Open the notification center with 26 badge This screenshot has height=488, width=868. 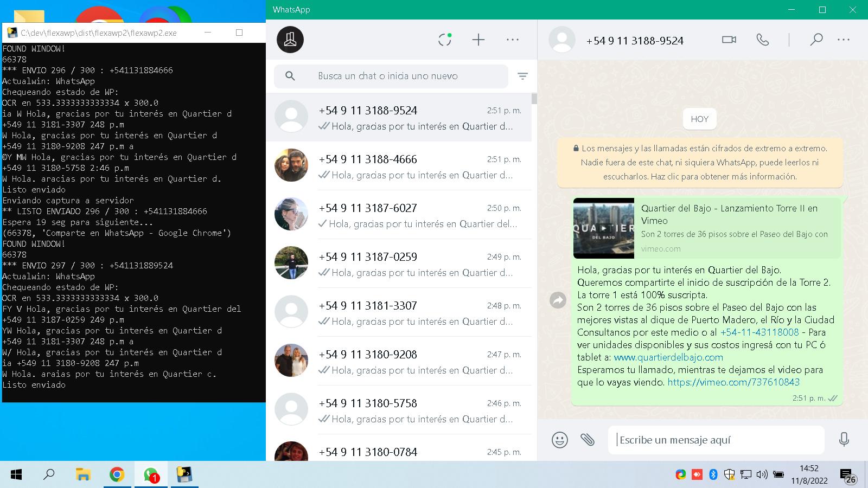[x=848, y=476]
